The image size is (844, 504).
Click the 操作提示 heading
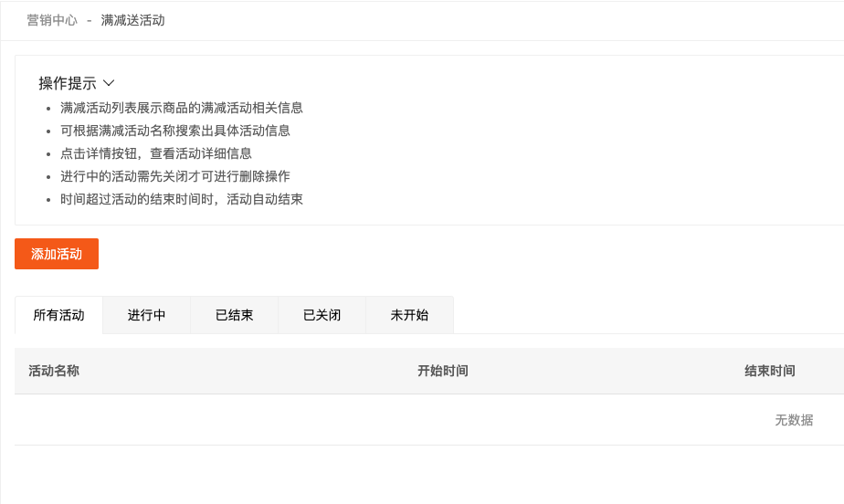(x=68, y=83)
